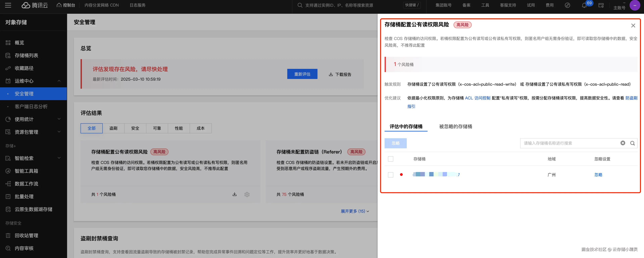Click the blue 忽略 batch button
The image size is (644, 258).
point(395,143)
